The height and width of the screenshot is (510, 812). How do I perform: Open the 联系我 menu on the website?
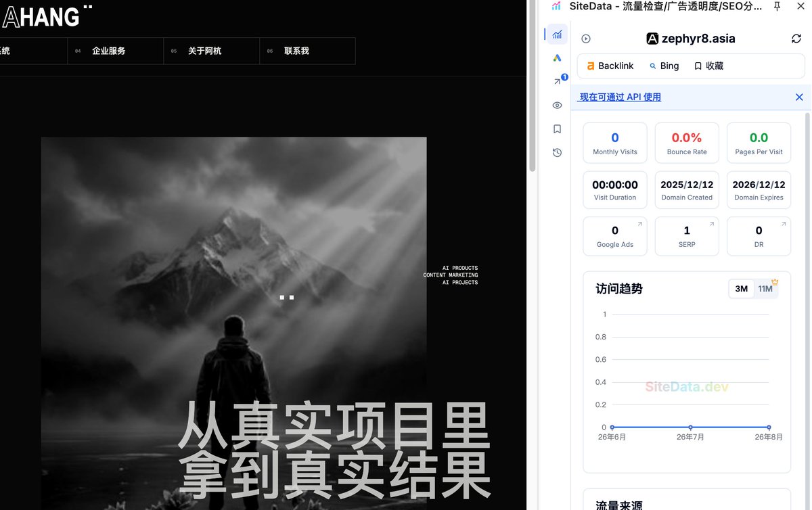click(307, 51)
